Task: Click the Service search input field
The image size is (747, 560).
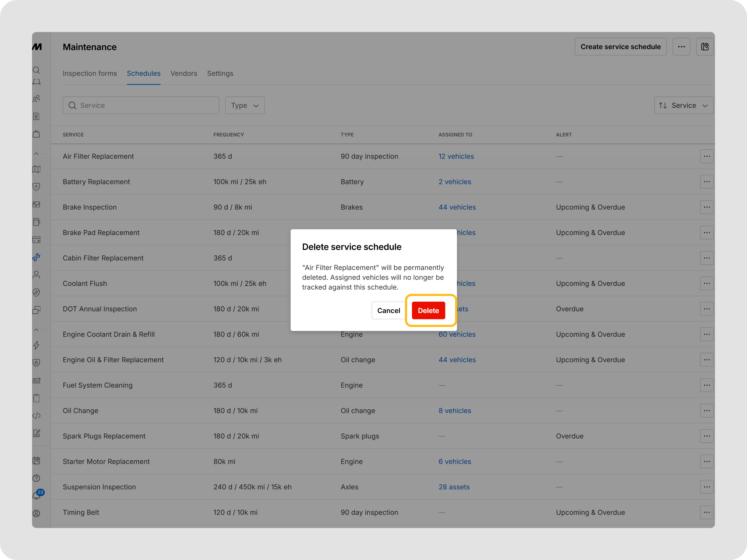Action: [141, 105]
